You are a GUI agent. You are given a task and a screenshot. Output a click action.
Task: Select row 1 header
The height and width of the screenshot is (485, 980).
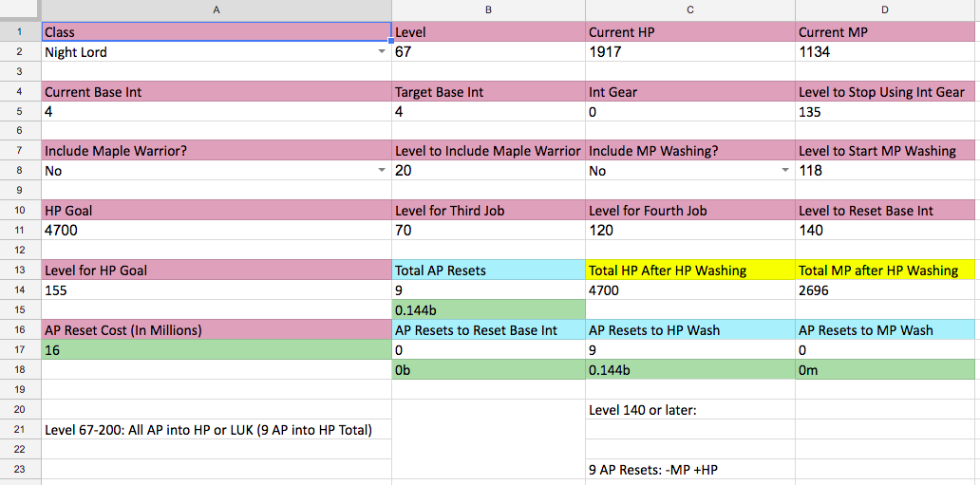(20, 31)
